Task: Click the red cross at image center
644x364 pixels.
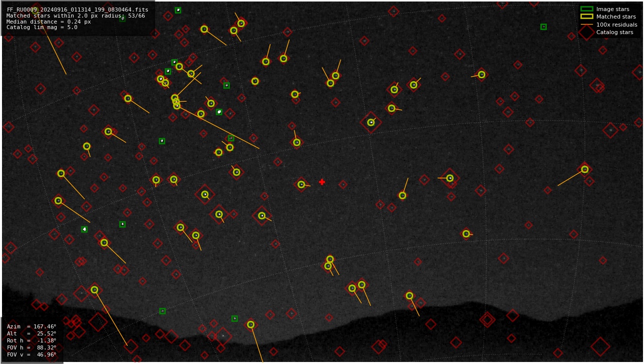Action: (x=322, y=182)
